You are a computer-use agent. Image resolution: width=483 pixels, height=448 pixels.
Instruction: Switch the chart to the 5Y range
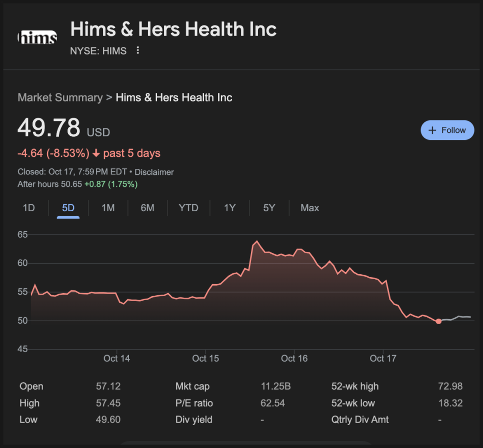click(x=269, y=208)
